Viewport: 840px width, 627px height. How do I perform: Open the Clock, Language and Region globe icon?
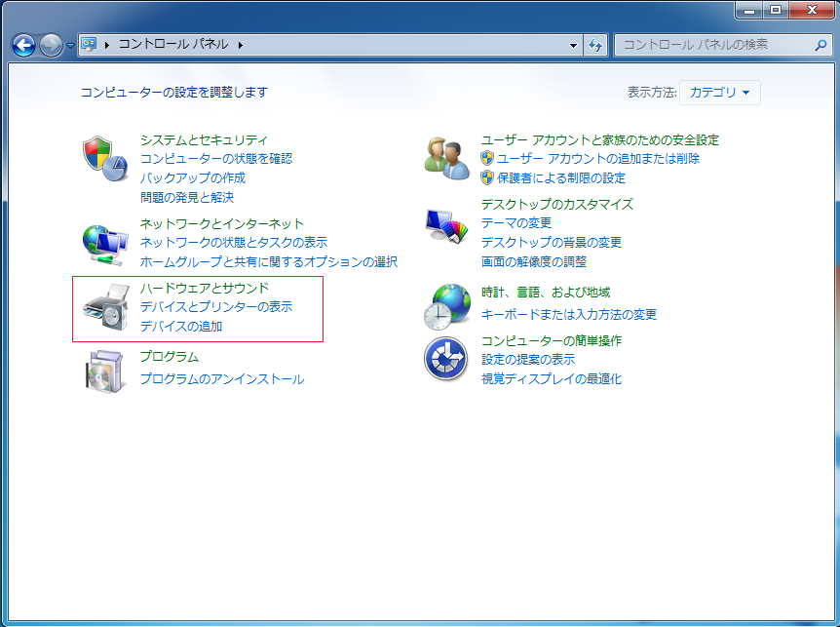click(x=446, y=307)
